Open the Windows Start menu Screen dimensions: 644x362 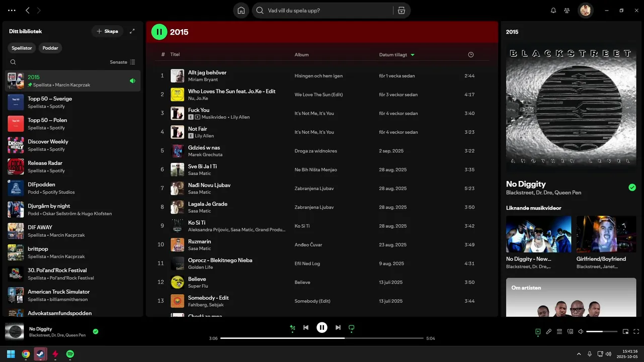(11, 354)
